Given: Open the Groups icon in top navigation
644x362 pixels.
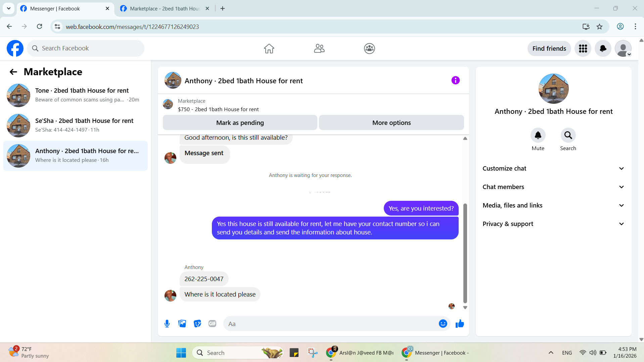Looking at the screenshot, I should pos(369,49).
